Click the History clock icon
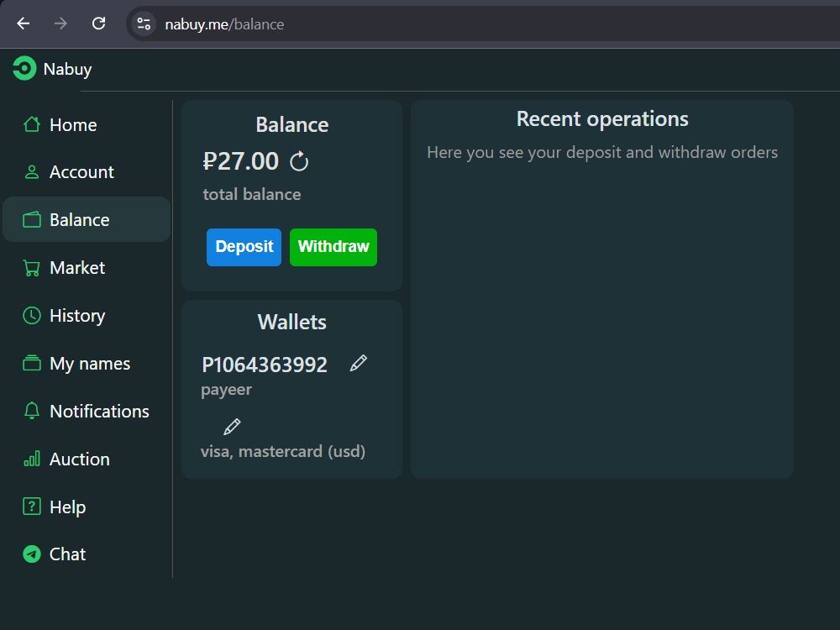840x630 pixels. (x=32, y=316)
